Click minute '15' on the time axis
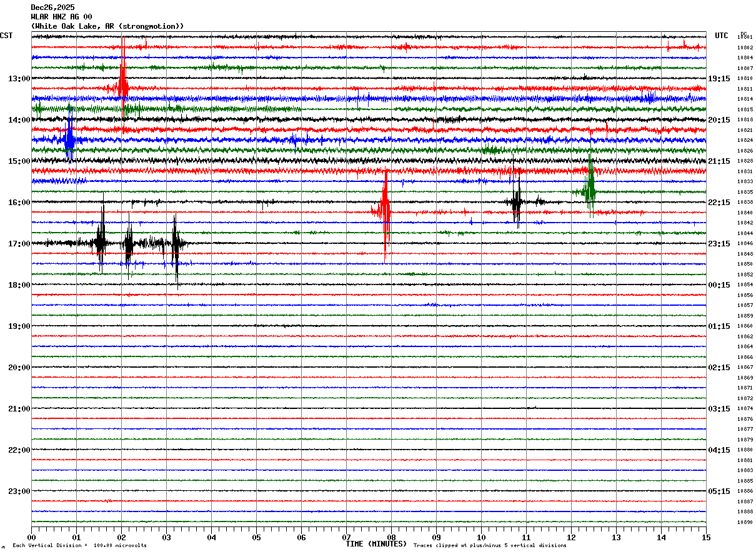Image resolution: width=756 pixels, height=554 pixels. 706,537
